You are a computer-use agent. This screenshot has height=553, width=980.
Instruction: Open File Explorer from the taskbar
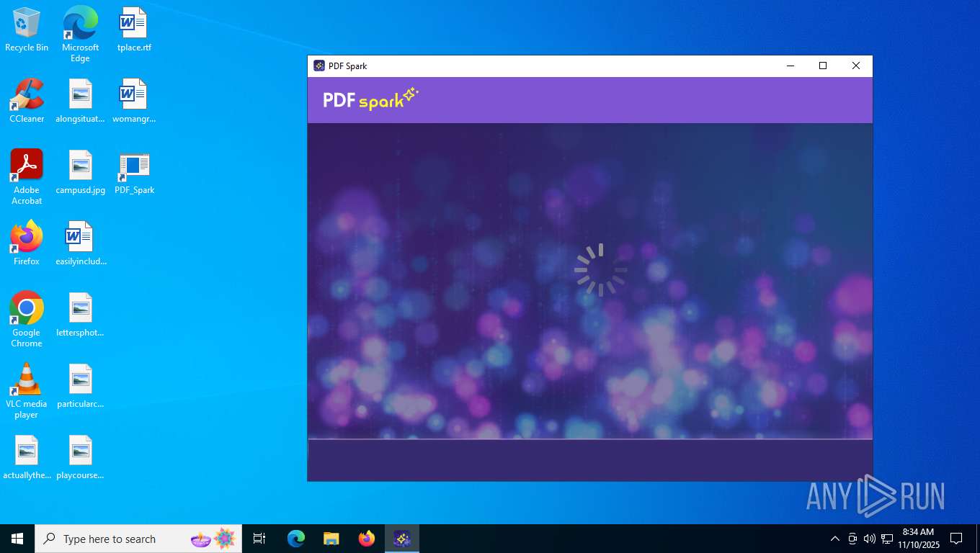pyautogui.click(x=331, y=539)
